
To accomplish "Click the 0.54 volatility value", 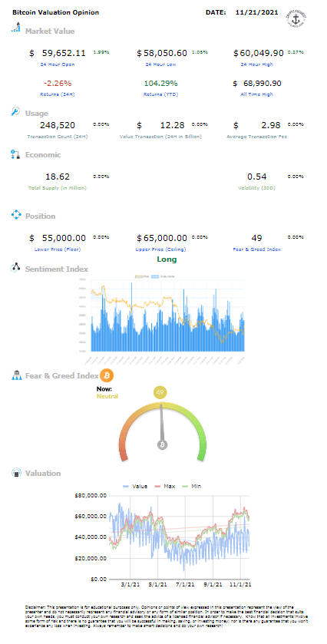I will (x=256, y=177).
